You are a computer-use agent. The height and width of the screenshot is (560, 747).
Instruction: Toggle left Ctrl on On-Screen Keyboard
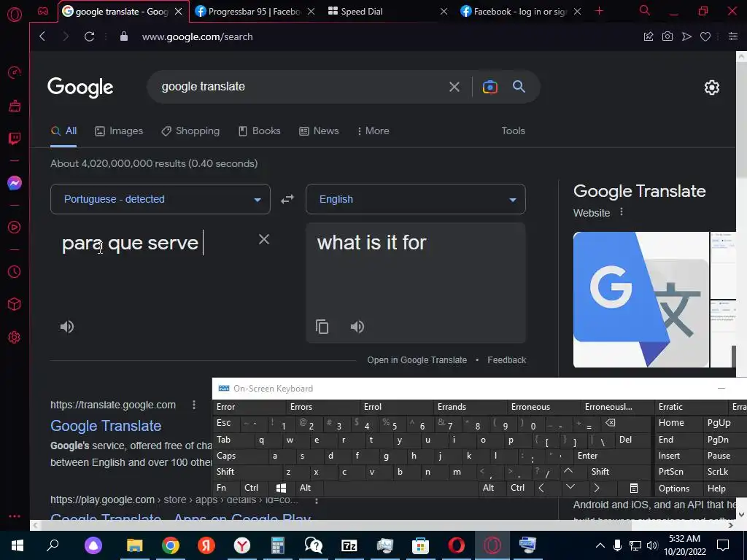[x=252, y=488]
